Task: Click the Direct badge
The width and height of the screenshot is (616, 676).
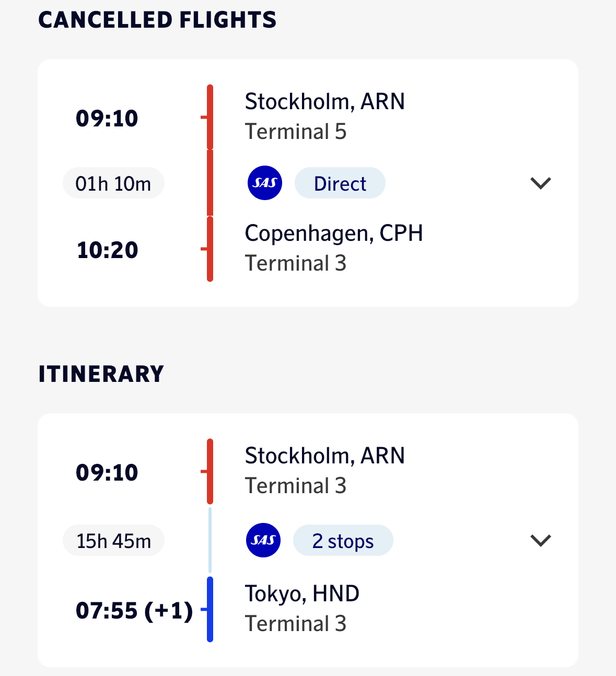Action: [340, 183]
